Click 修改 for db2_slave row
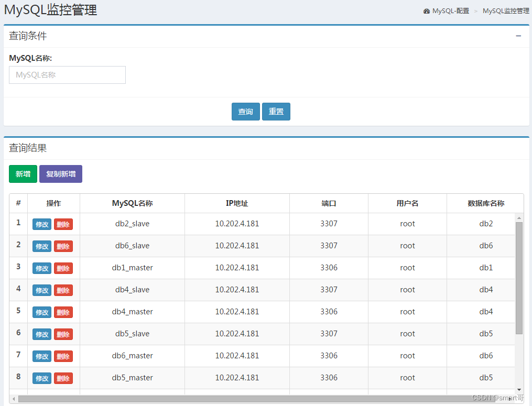This screenshot has height=406, width=532. [42, 224]
